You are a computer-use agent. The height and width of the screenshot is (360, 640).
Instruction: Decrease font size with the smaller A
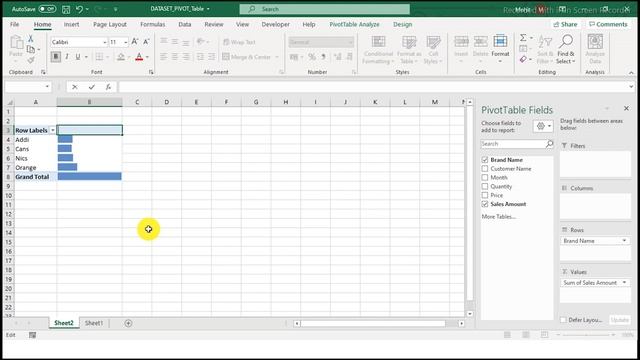pyautogui.click(x=146, y=42)
